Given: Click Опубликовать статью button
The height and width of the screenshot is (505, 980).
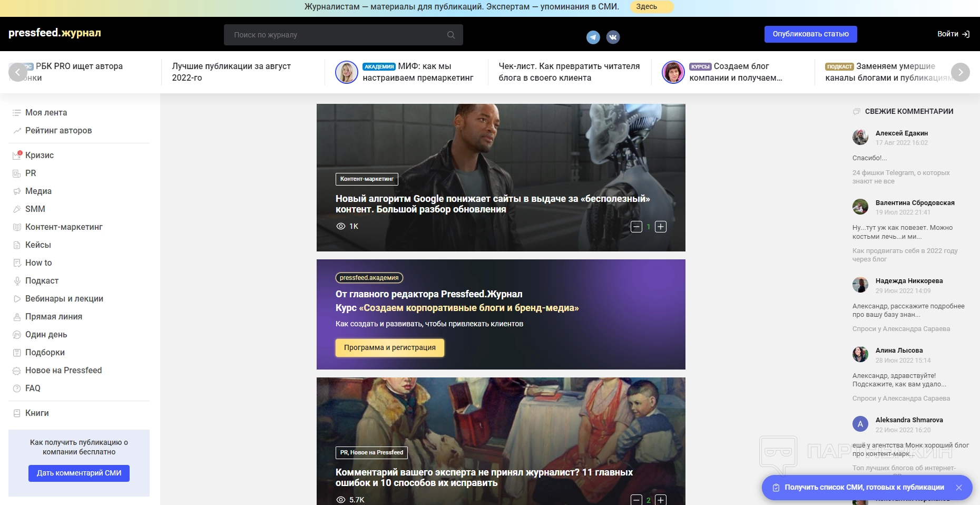Looking at the screenshot, I should tap(810, 34).
